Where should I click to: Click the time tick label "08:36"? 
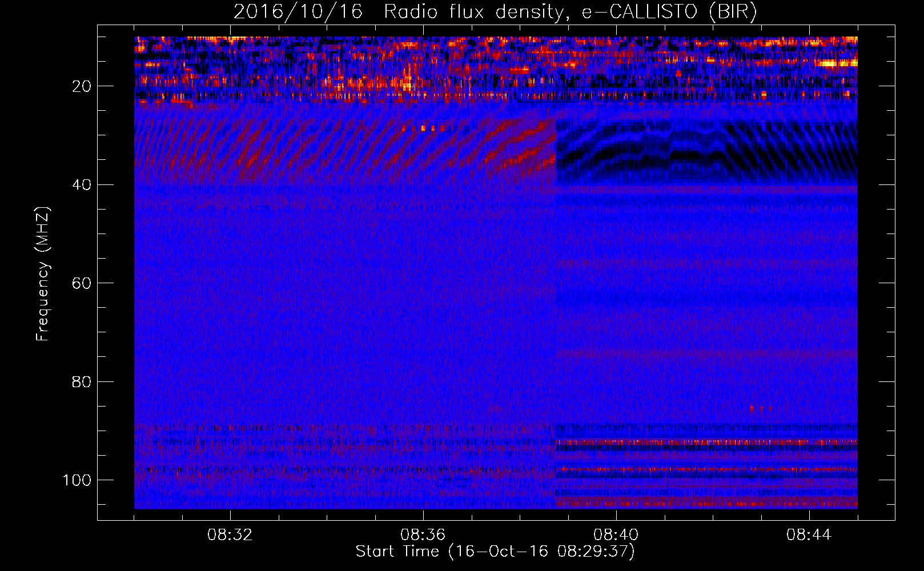[x=423, y=535]
